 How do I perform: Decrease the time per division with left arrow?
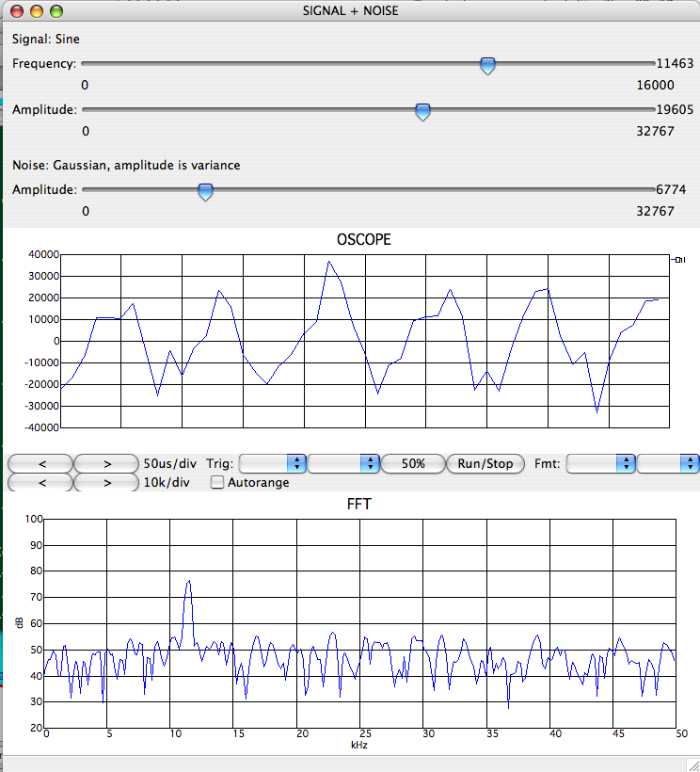tap(40, 463)
